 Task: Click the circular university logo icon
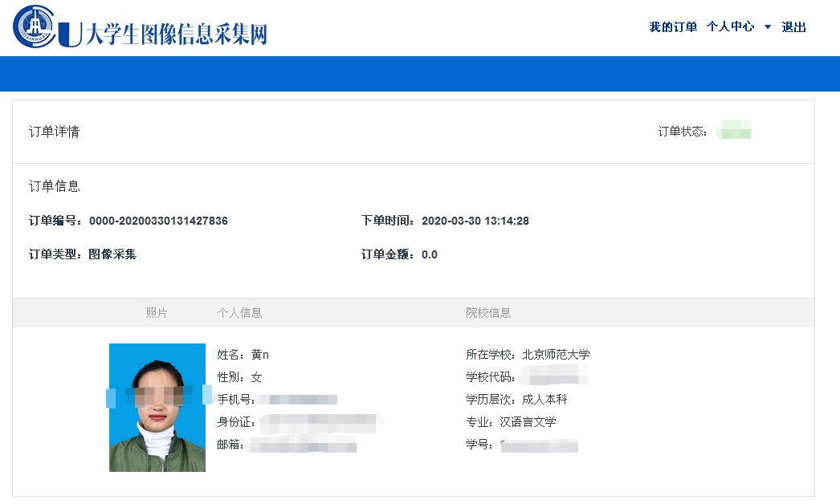[35, 26]
